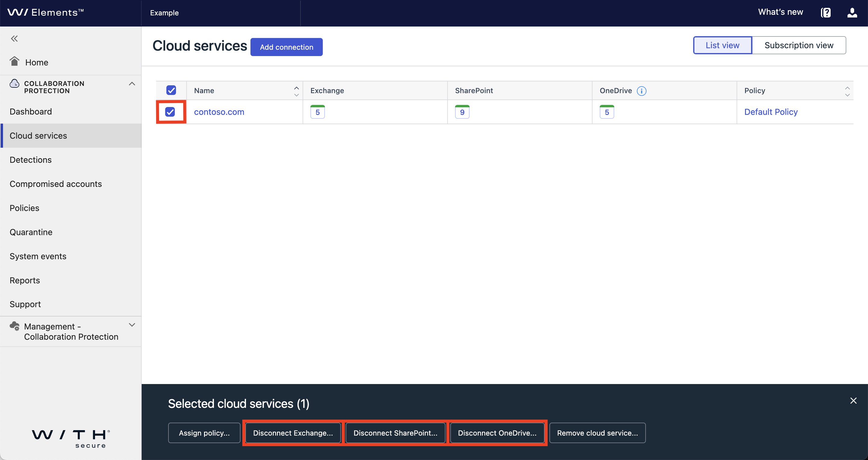Click the SharePoint count badge 9
This screenshot has height=460, width=868.
pyautogui.click(x=462, y=112)
